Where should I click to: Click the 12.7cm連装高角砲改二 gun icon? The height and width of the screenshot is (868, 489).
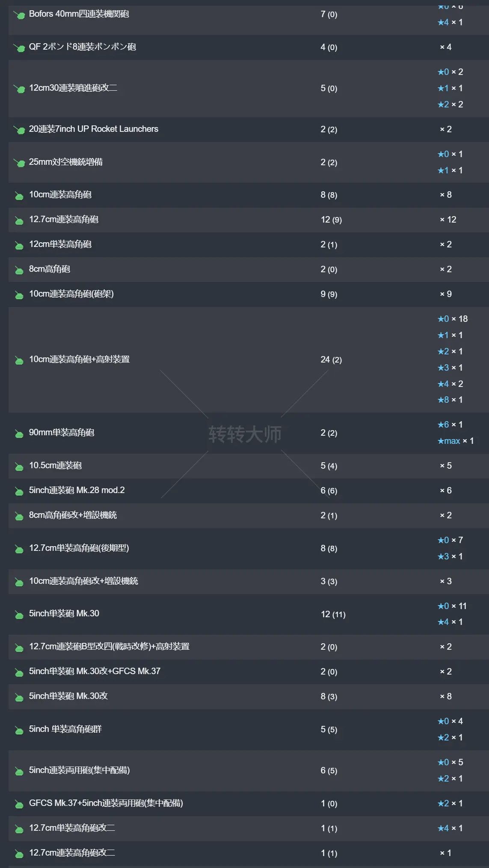pyautogui.click(x=19, y=854)
